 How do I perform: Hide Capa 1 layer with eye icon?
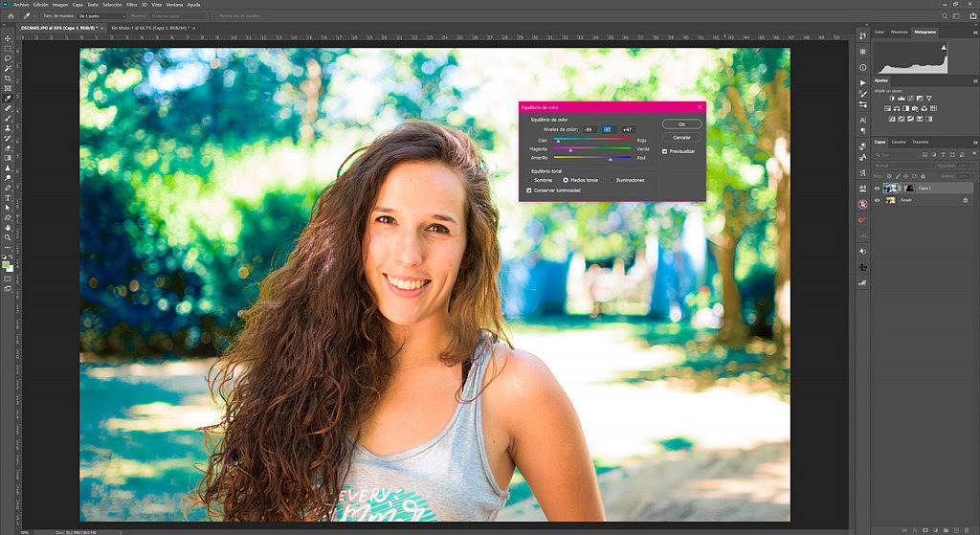878,189
